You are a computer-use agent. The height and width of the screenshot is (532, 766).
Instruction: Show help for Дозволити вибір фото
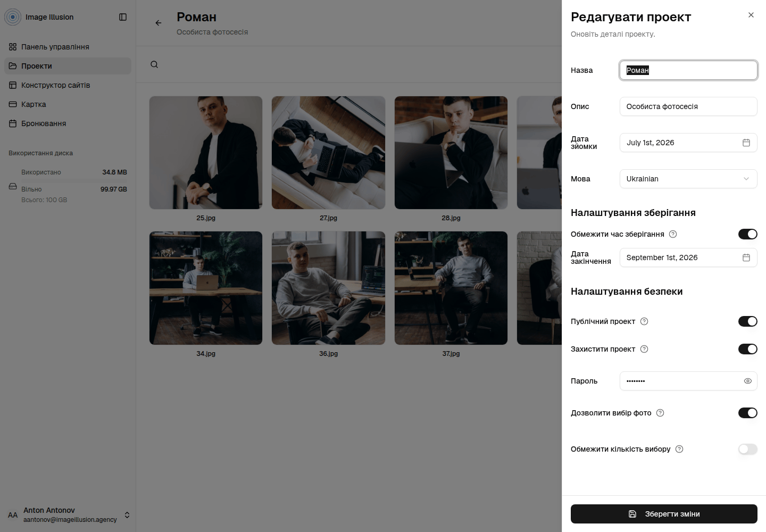(x=660, y=413)
